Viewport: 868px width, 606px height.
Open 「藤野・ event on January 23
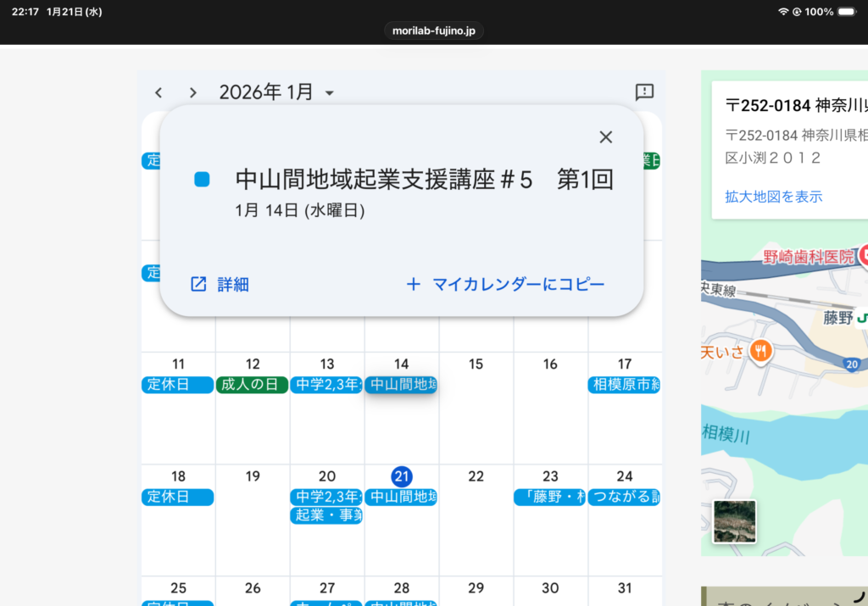pos(549,498)
